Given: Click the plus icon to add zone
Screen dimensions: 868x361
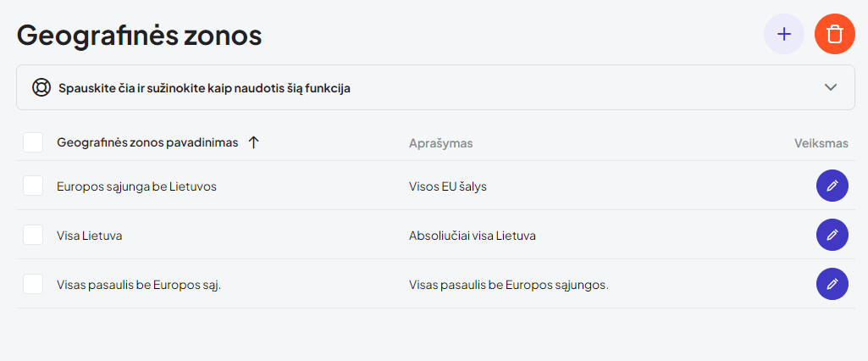Looking at the screenshot, I should click(x=784, y=35).
